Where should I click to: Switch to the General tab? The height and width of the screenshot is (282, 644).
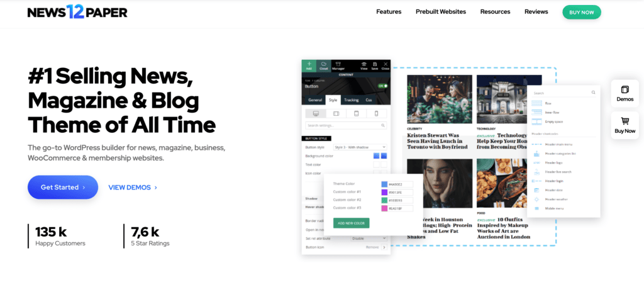pyautogui.click(x=314, y=100)
